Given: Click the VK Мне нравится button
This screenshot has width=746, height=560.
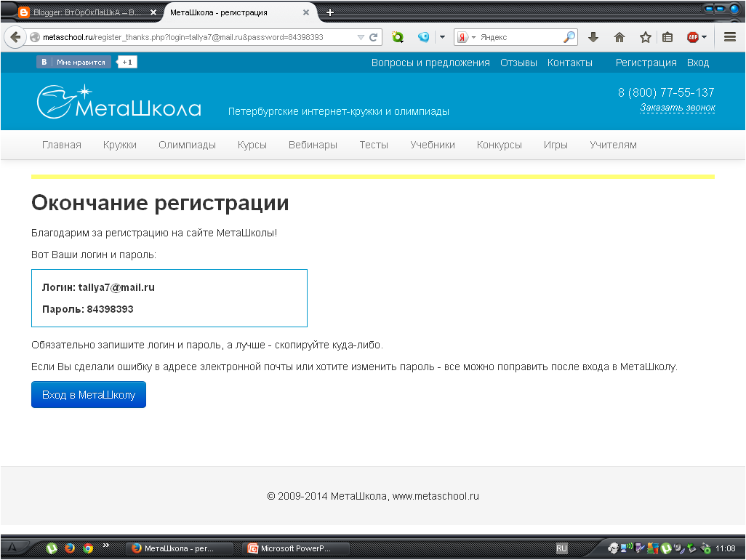Looking at the screenshot, I should 73,62.
